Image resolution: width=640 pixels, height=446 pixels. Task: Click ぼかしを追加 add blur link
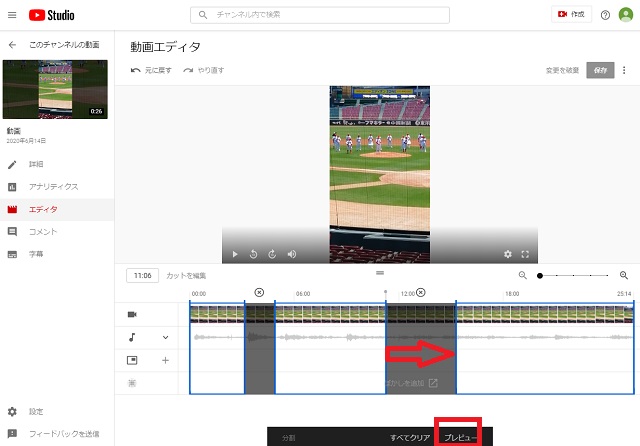click(x=412, y=383)
